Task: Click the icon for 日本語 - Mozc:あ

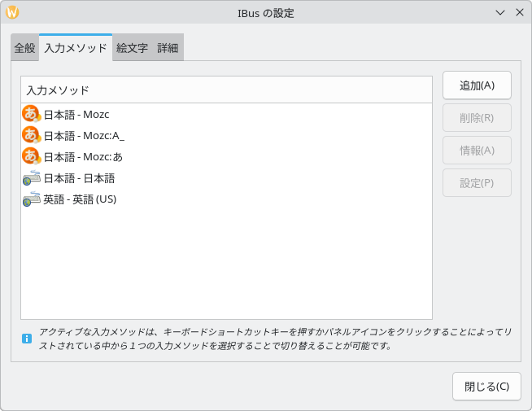Action: (x=31, y=156)
